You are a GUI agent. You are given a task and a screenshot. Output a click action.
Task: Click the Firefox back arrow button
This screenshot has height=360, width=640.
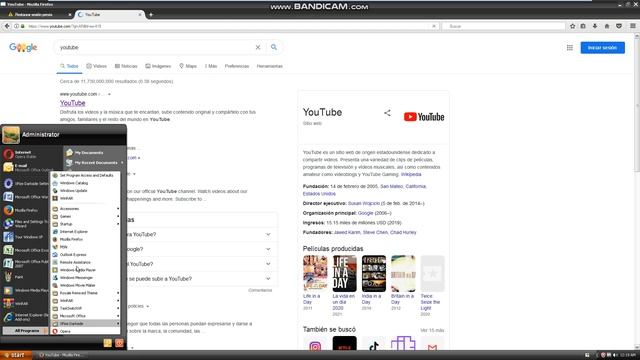pyautogui.click(x=7, y=26)
